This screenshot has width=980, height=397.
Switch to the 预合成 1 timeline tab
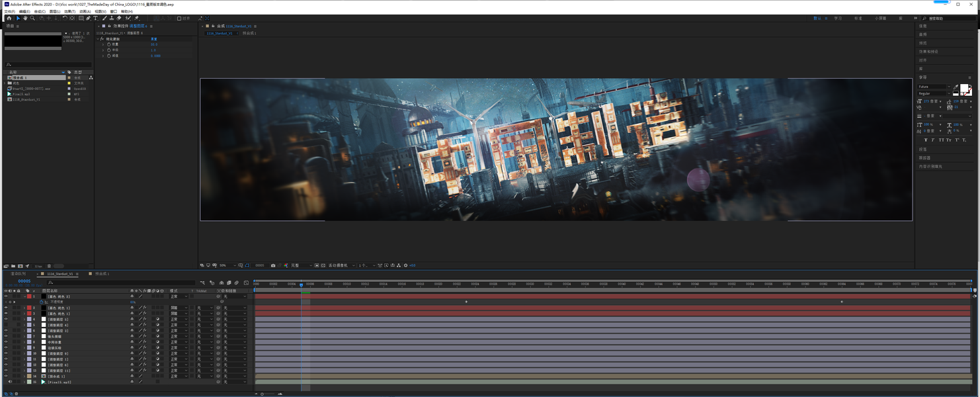(x=102, y=273)
